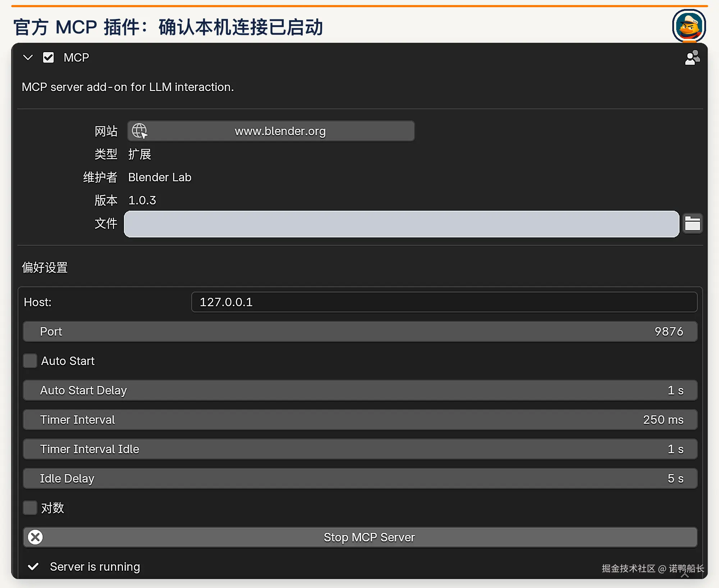719x588 pixels.
Task: Click the Stop MCP Server button
Action: point(360,537)
